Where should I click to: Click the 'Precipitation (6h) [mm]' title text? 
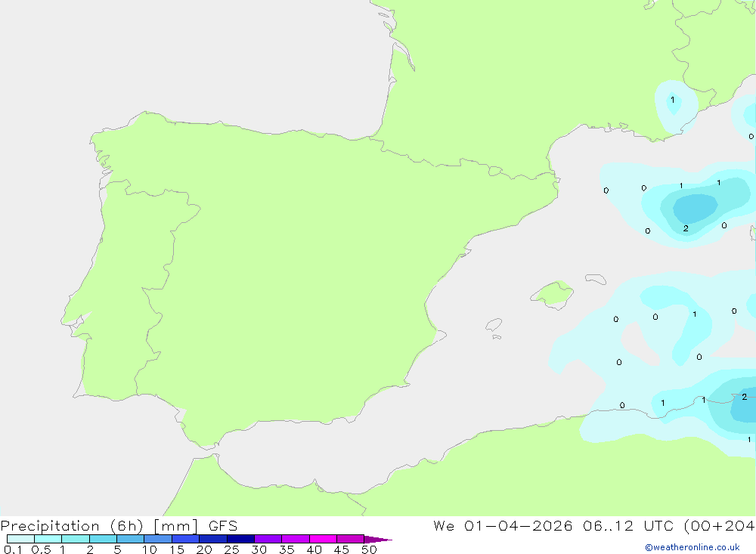coord(99,526)
